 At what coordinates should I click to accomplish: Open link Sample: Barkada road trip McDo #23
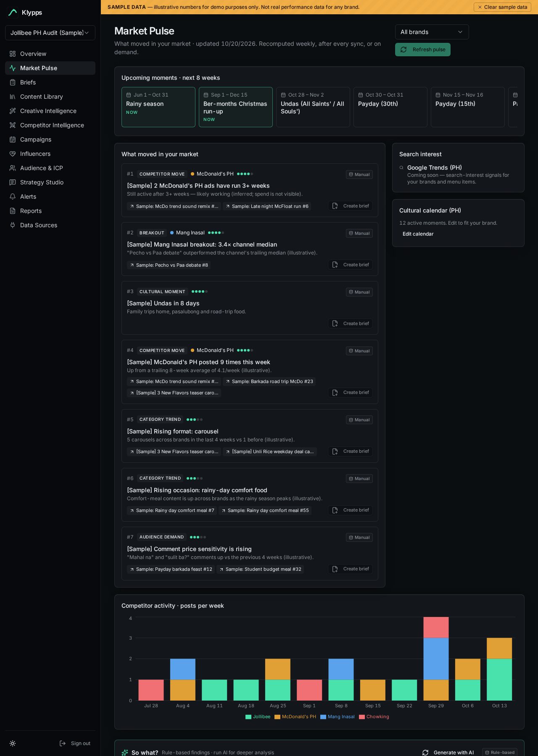pos(269,381)
